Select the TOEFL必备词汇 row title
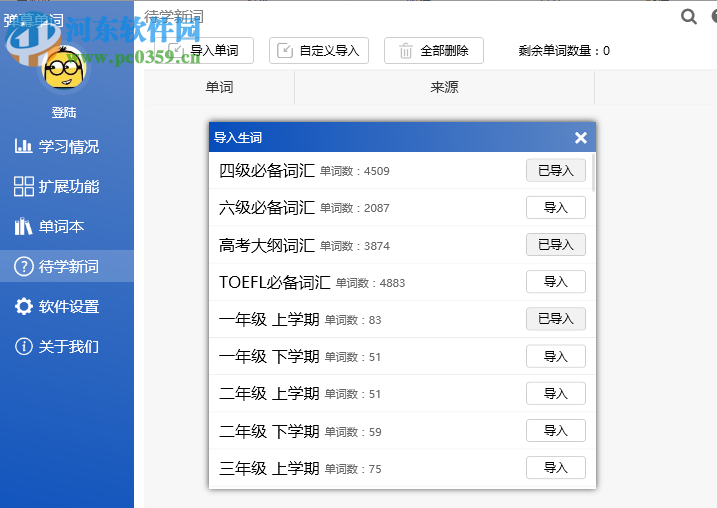Screen dimensions: 717x508 tap(275, 282)
